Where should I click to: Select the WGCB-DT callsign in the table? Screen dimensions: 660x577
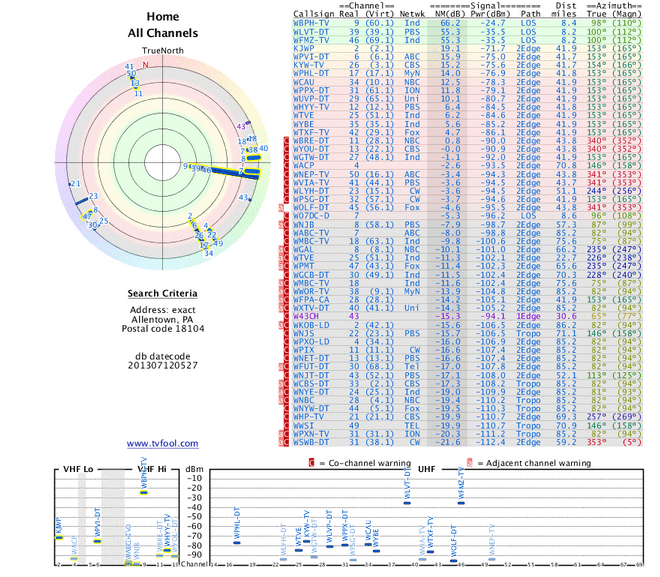click(311, 274)
